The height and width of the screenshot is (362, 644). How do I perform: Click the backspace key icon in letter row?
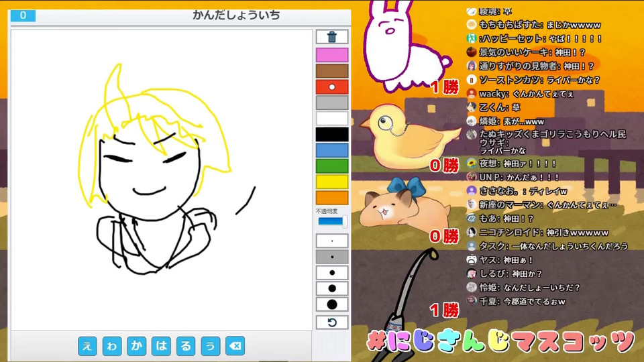click(235, 346)
